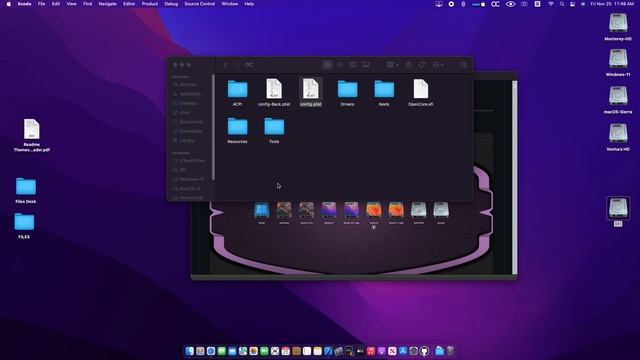Open the Window menu
Viewport: 640px width, 360px height.
coord(229,4)
